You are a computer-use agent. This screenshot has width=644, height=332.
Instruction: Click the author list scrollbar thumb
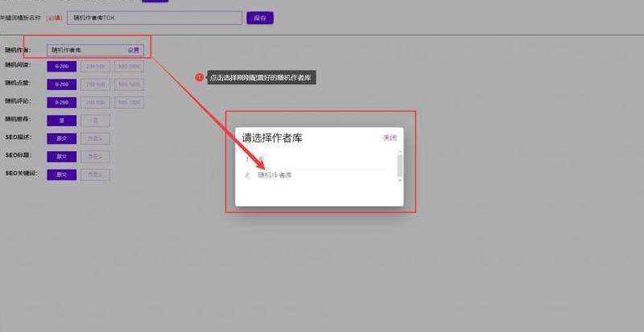(x=399, y=165)
